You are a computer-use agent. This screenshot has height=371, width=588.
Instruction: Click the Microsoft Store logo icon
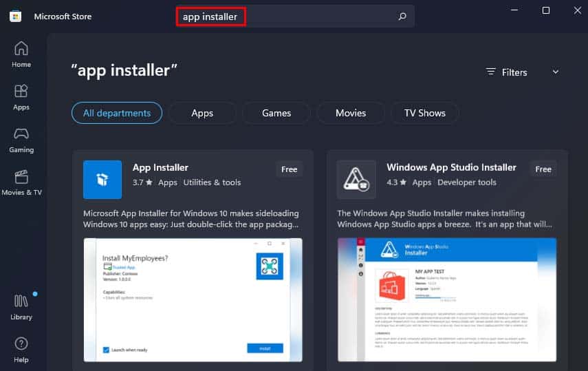pos(15,17)
